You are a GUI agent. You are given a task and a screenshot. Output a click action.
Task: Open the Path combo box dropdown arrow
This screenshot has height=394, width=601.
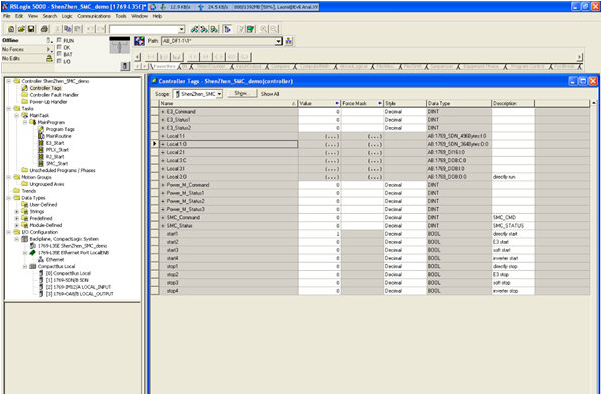279,41
